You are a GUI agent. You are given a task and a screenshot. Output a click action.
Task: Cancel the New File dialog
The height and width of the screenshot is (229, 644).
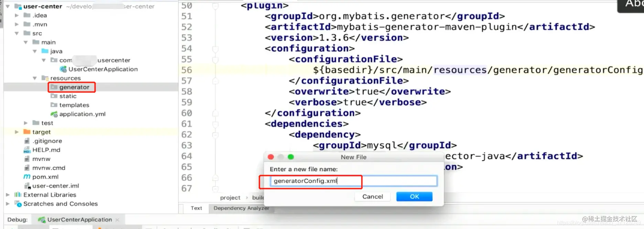pyautogui.click(x=372, y=197)
